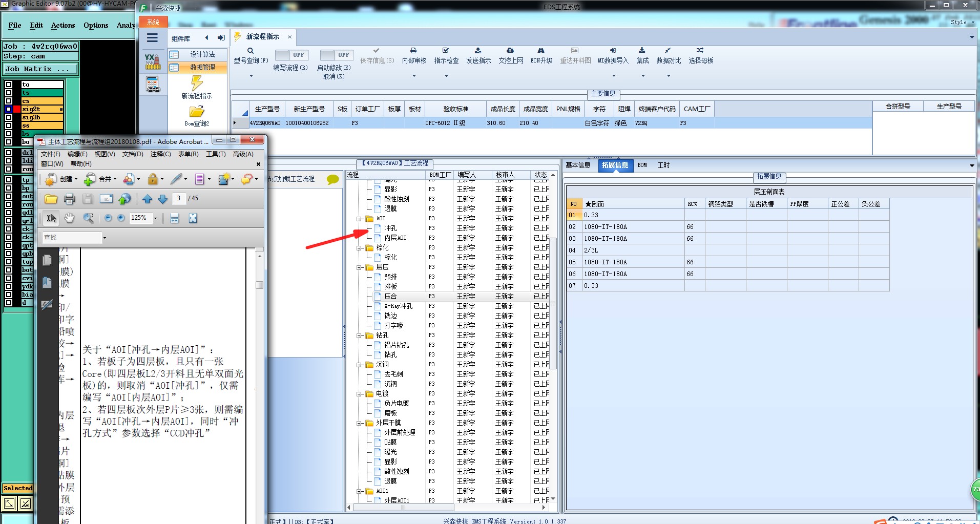This screenshot has height=524, width=980.
Task: Click 文控上网 cloud upload icon
Action: tap(510, 51)
